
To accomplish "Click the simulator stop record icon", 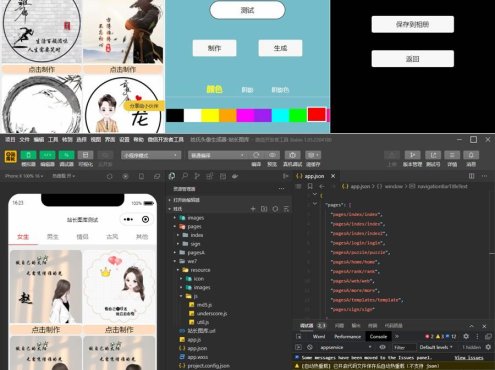I will tap(125, 176).
